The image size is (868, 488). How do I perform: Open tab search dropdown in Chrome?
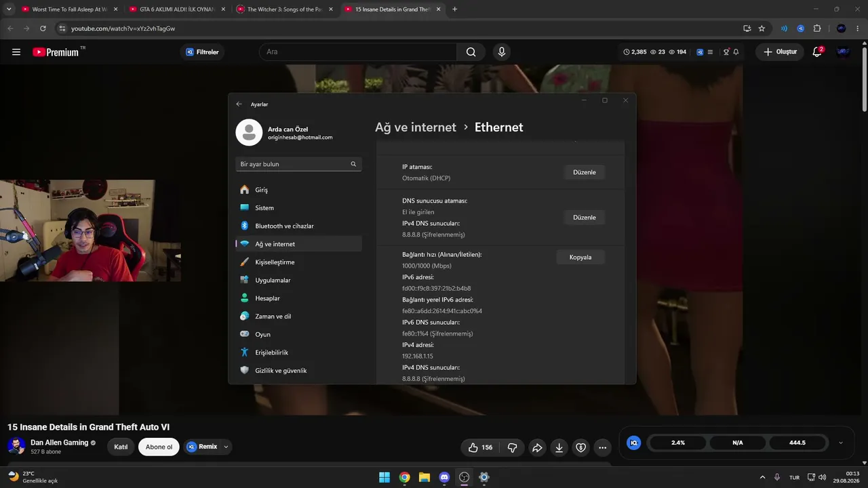(x=9, y=9)
